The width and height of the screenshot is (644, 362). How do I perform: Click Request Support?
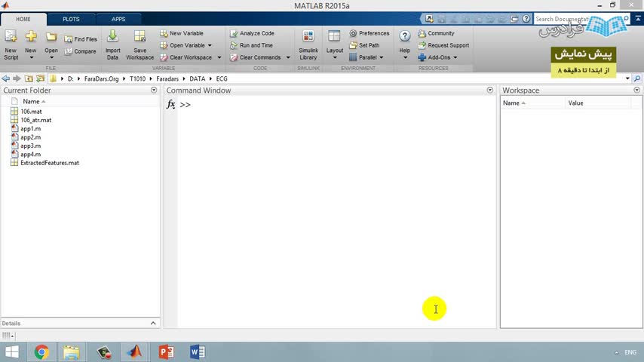click(443, 45)
